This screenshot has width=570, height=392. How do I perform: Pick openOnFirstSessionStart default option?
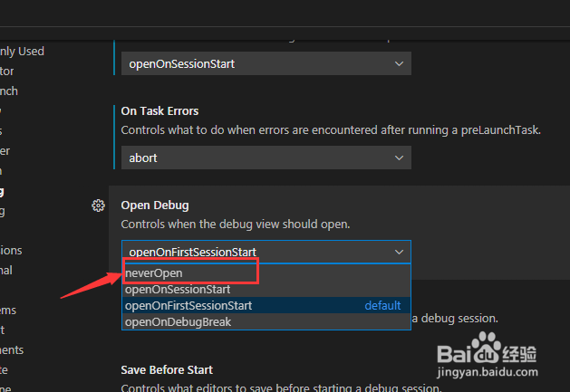[x=266, y=305]
